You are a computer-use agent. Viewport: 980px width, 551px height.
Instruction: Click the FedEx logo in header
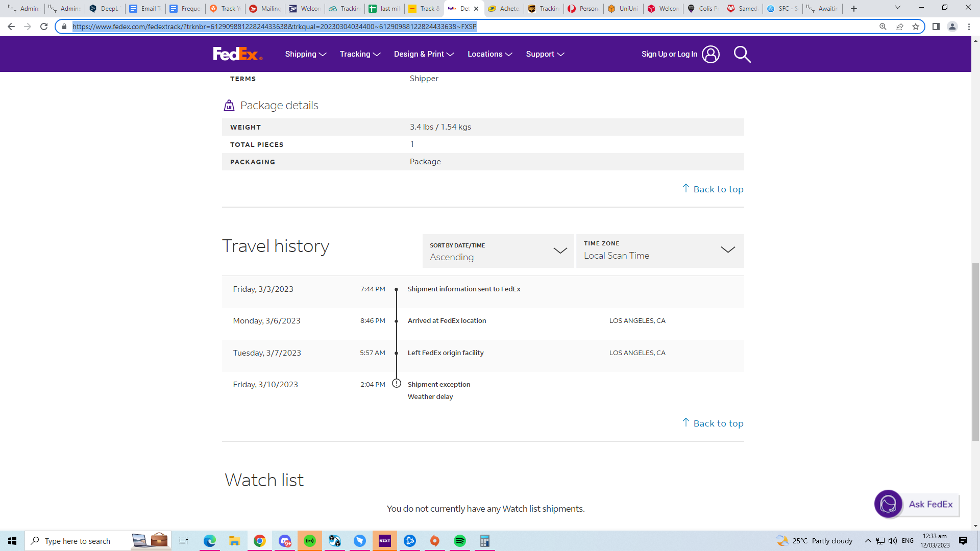[237, 54]
